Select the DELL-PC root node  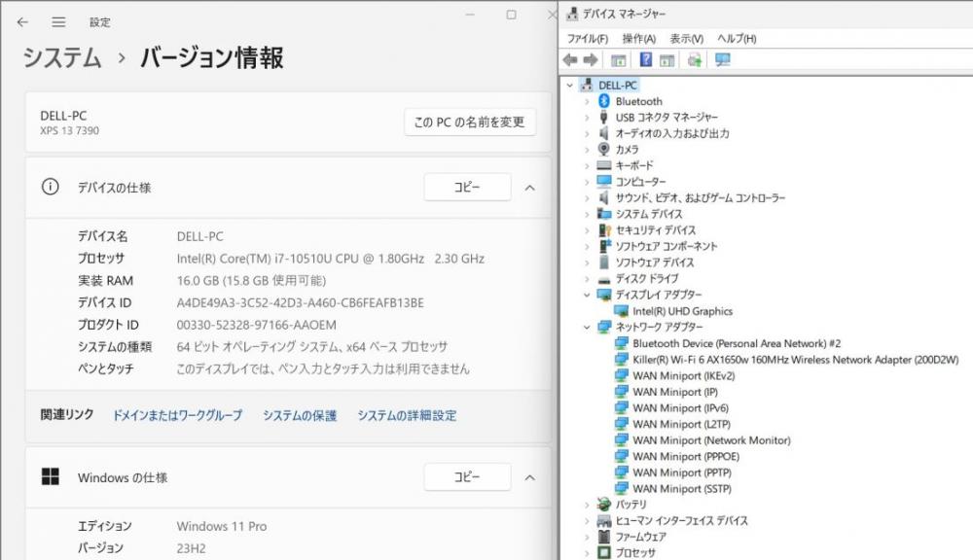pyautogui.click(x=618, y=85)
